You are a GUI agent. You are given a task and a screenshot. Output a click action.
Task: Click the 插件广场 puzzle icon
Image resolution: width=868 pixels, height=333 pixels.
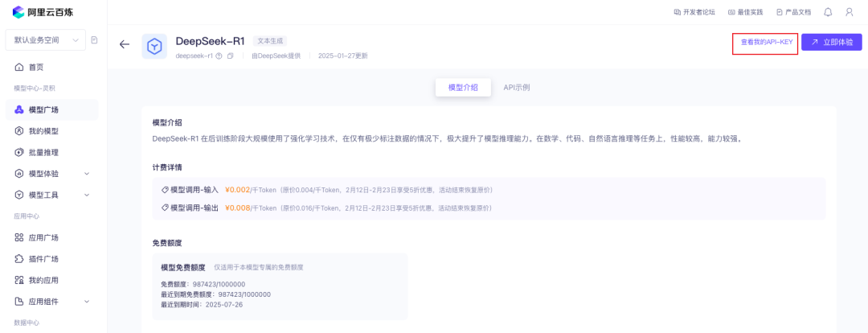(18, 259)
